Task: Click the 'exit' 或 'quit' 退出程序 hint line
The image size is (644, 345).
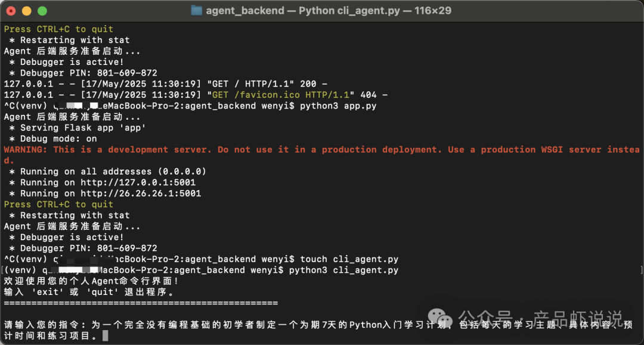Action: [89, 292]
